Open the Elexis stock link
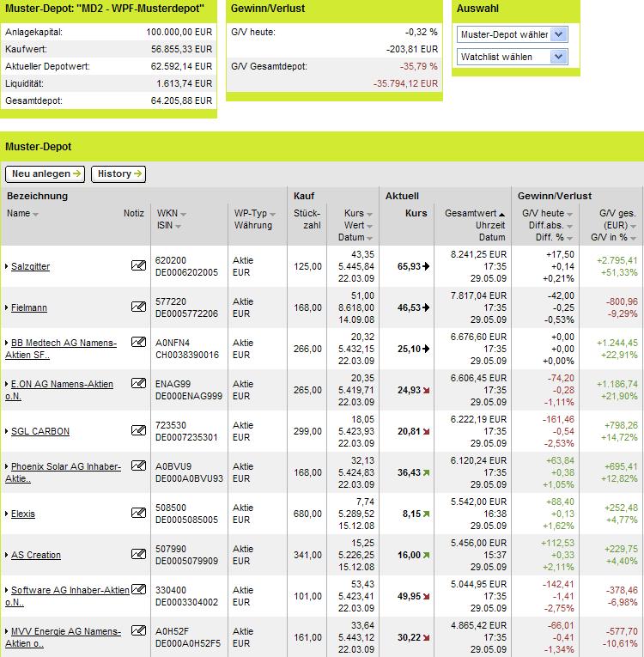The image size is (644, 657). pyautogui.click(x=23, y=514)
